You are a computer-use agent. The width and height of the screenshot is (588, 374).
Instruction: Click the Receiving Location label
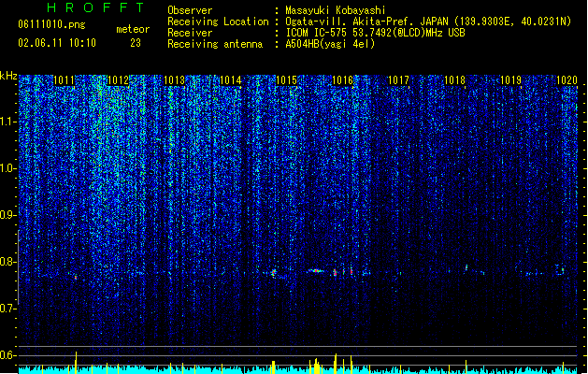[218, 22]
